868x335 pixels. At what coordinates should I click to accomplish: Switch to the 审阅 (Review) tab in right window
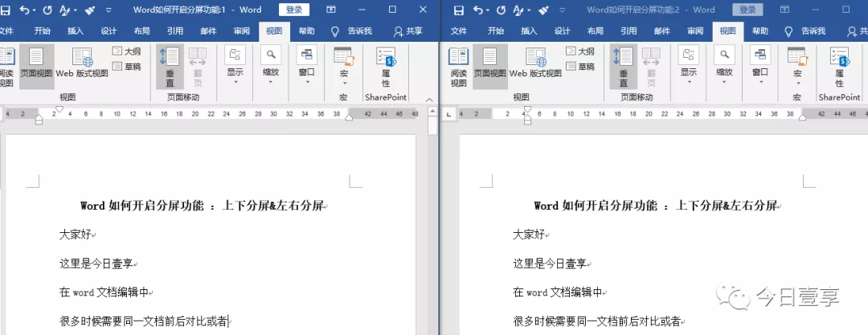point(694,31)
